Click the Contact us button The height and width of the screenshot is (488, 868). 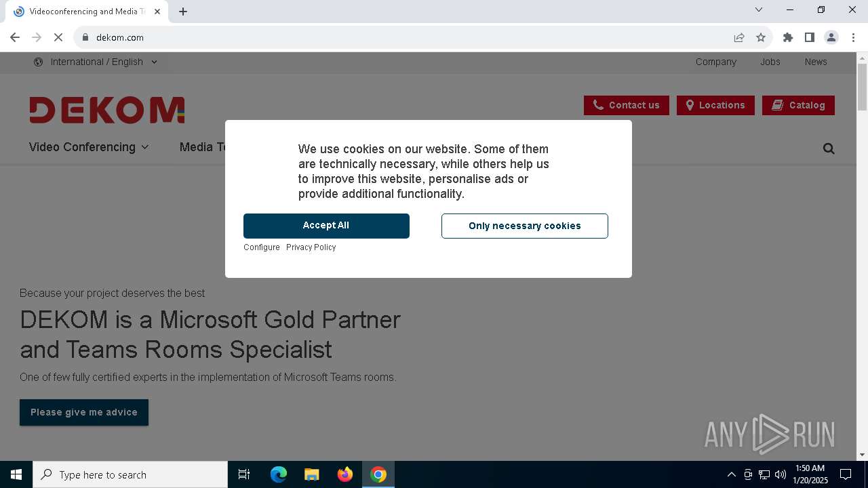pyautogui.click(x=627, y=105)
